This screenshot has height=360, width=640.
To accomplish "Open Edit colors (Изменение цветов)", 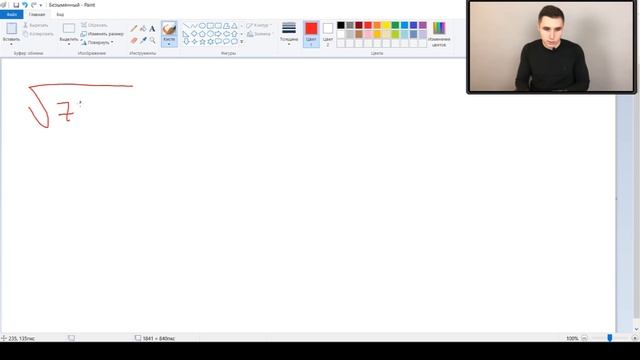I will point(439,34).
